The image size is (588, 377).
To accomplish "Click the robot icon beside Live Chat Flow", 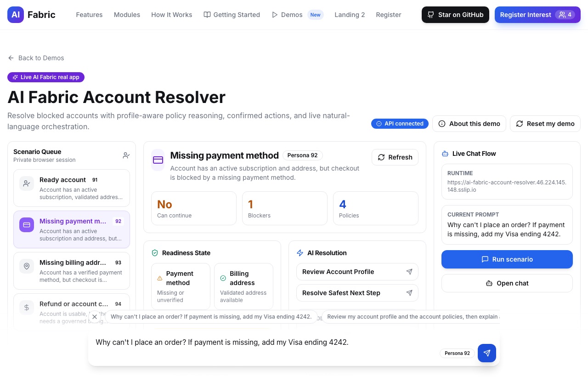I will click(445, 154).
